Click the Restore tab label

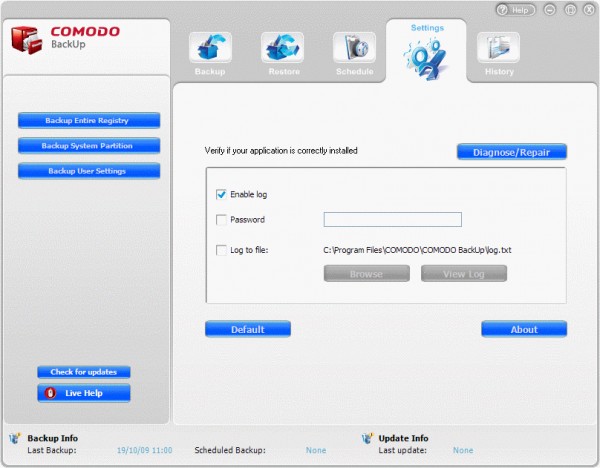(284, 72)
